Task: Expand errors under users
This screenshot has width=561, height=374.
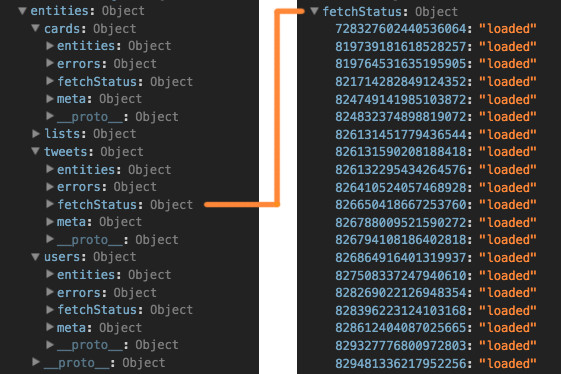Action: [50, 292]
